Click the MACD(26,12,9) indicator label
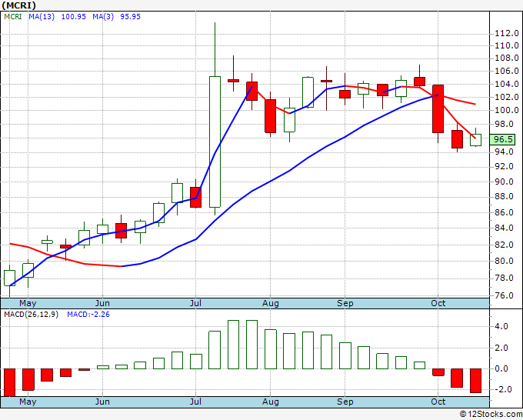Viewport: 523px width, 420px height. [31, 315]
